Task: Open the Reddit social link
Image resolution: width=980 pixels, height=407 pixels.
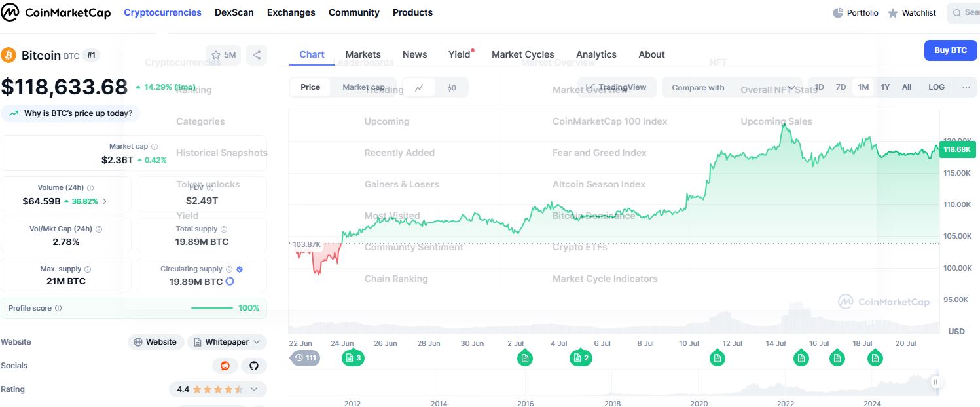Action: point(225,366)
